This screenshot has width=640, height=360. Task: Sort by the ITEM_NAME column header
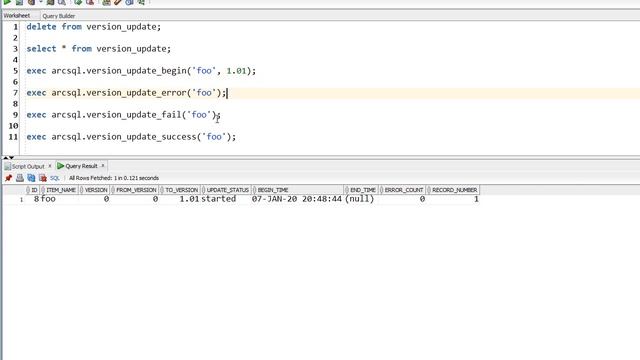click(x=60, y=190)
